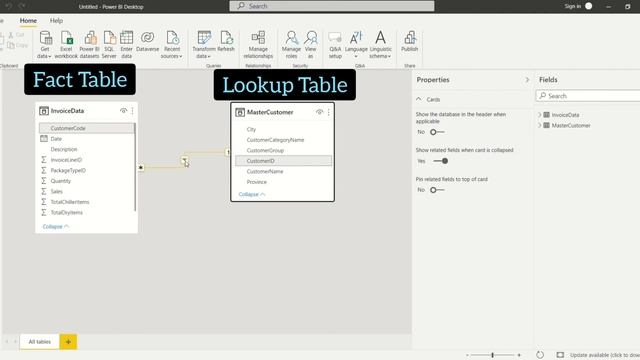The width and height of the screenshot is (640, 360).
Task: Open the Language options
Action: click(356, 44)
